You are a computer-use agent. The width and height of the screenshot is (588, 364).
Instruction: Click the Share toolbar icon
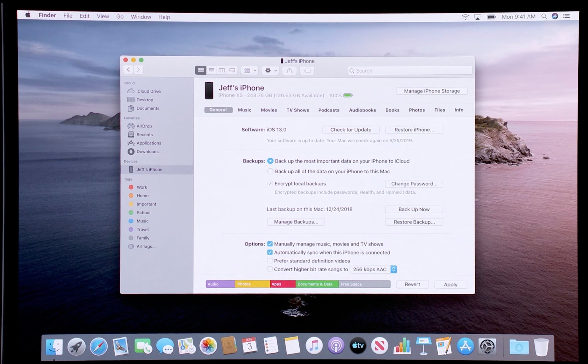coord(289,70)
